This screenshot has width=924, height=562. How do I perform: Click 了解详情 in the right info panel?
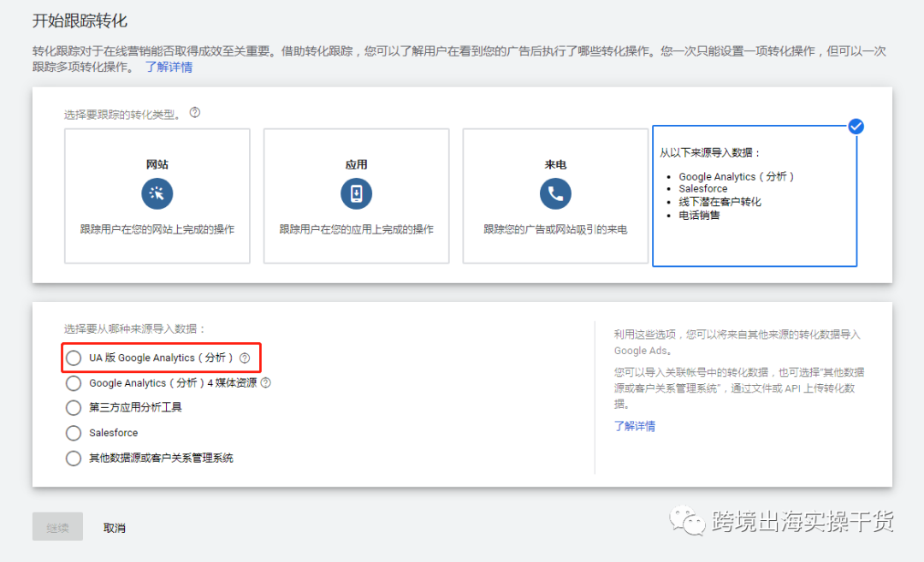pos(635,425)
